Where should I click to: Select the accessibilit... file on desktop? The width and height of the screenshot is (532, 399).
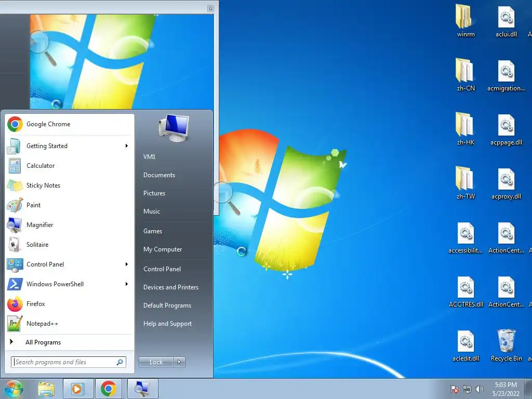(465, 237)
